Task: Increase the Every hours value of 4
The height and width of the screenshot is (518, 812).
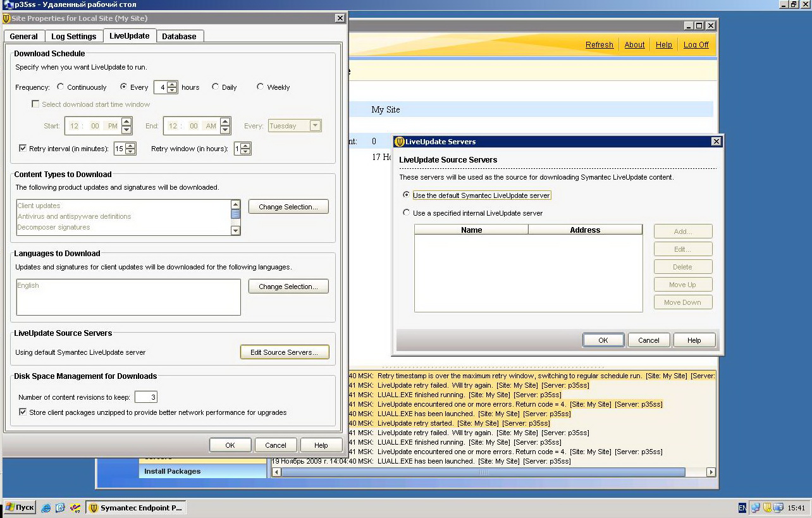Action: click(x=172, y=84)
